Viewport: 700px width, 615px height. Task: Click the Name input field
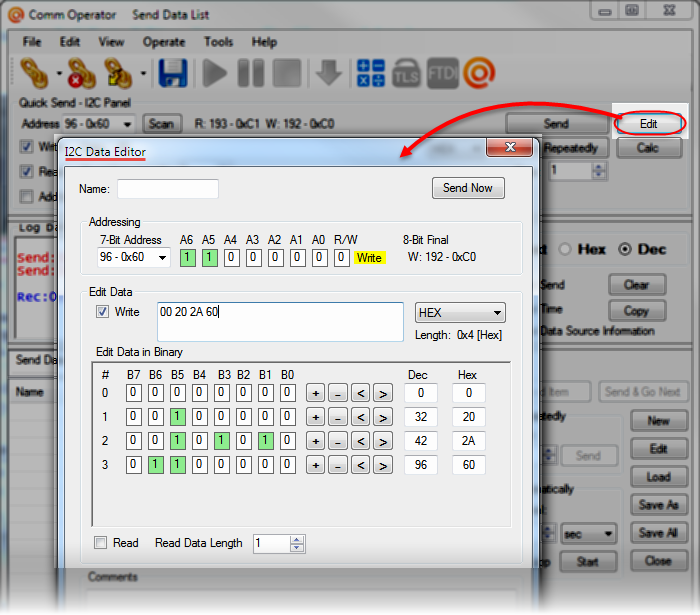168,189
